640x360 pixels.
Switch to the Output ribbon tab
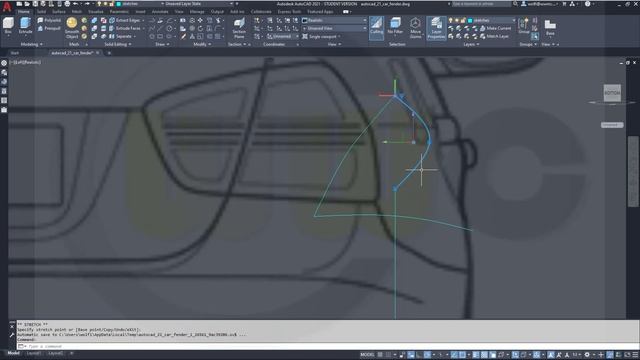pyautogui.click(x=217, y=11)
